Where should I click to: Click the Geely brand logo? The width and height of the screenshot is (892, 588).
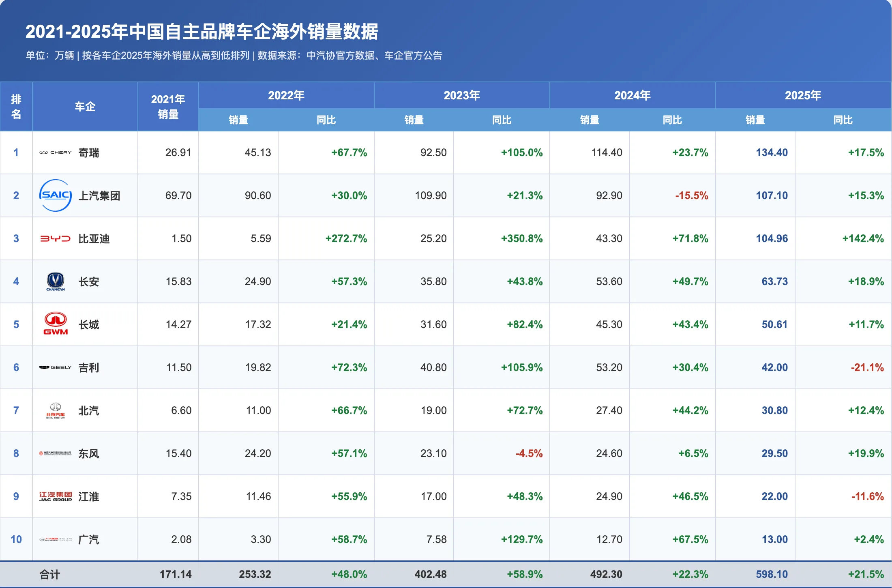click(55, 367)
